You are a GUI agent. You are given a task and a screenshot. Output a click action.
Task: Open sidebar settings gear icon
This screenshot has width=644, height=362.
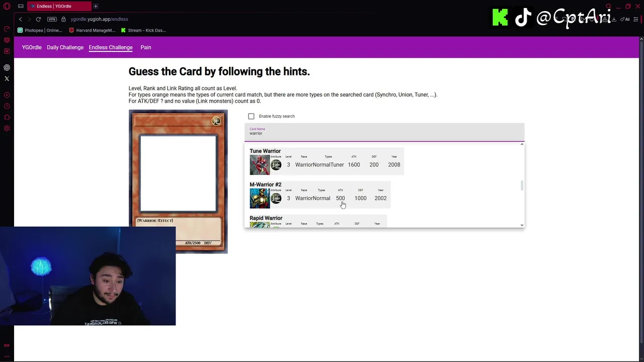point(7,128)
